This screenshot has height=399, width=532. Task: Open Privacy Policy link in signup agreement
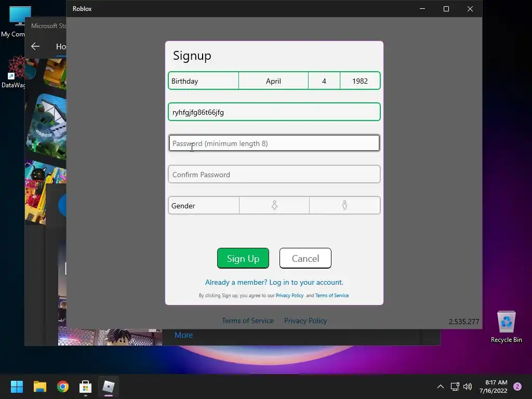click(289, 296)
